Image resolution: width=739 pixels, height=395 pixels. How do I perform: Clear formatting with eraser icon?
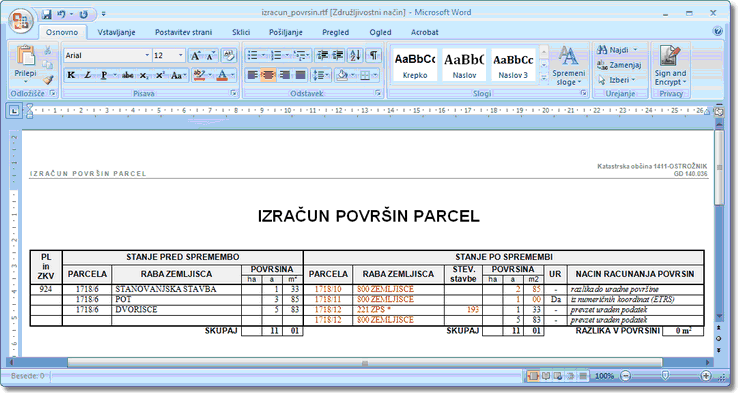coord(229,56)
